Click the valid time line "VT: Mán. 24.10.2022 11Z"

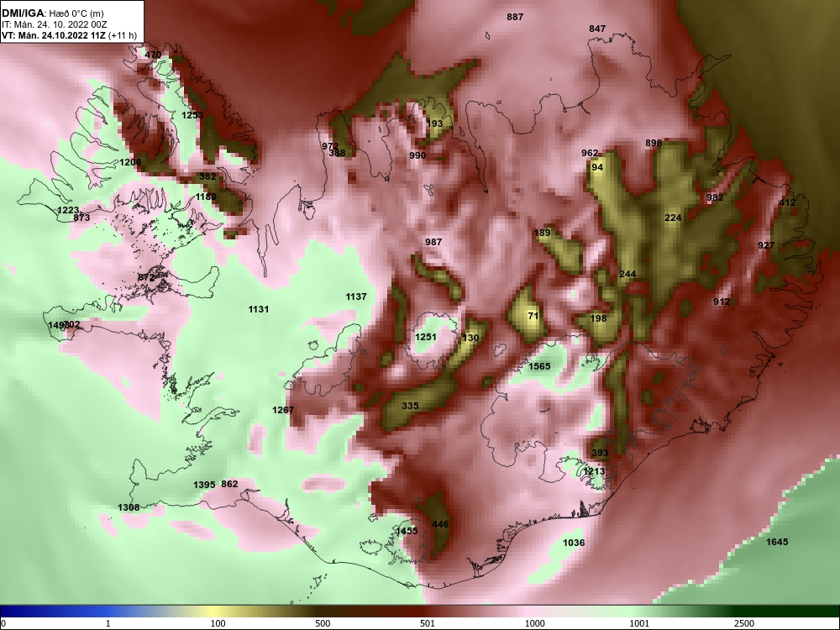tap(54, 36)
